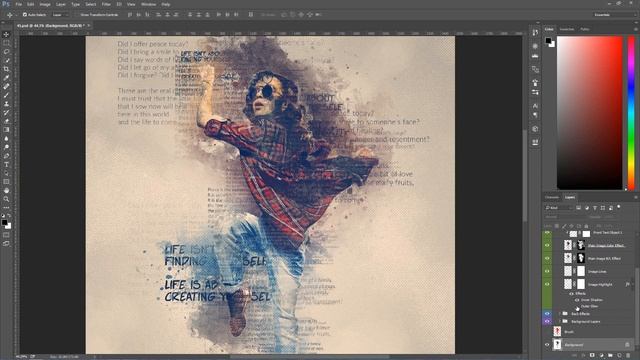Open Edit Toolbar three-dots button
This screenshot has width=640, height=360.
[6, 208]
